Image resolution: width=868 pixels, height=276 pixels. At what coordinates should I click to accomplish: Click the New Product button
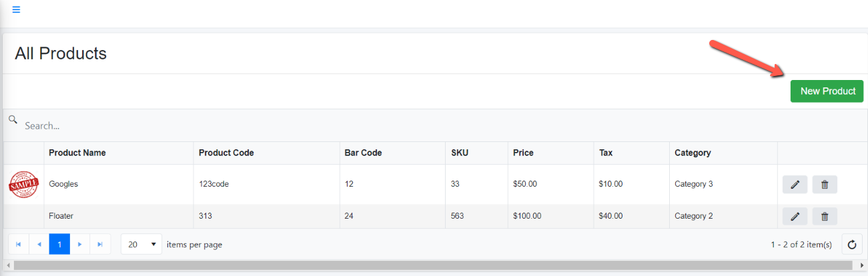pyautogui.click(x=827, y=91)
